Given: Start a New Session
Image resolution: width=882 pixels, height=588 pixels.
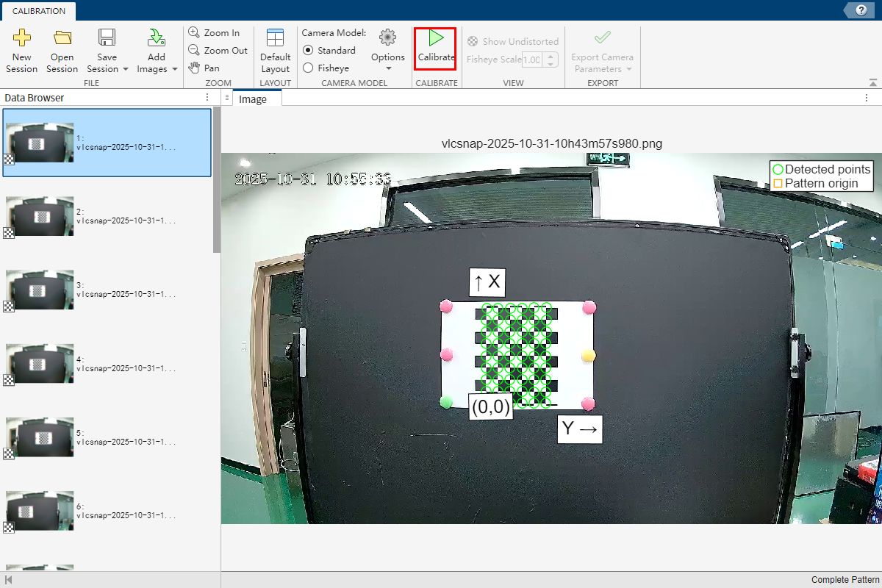Looking at the screenshot, I should click(22, 51).
